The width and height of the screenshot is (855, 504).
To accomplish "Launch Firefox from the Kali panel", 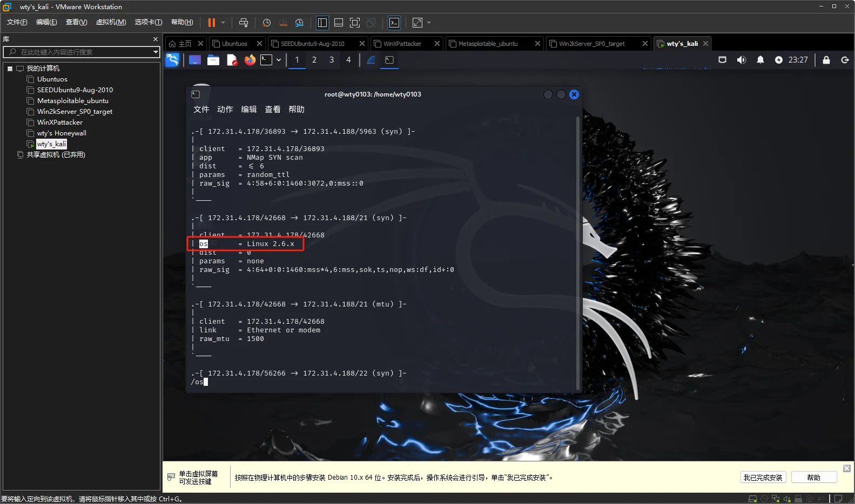I will coord(250,60).
